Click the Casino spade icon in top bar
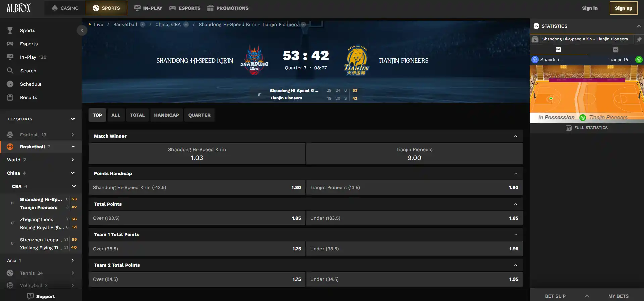The image size is (644, 301). pos(55,8)
